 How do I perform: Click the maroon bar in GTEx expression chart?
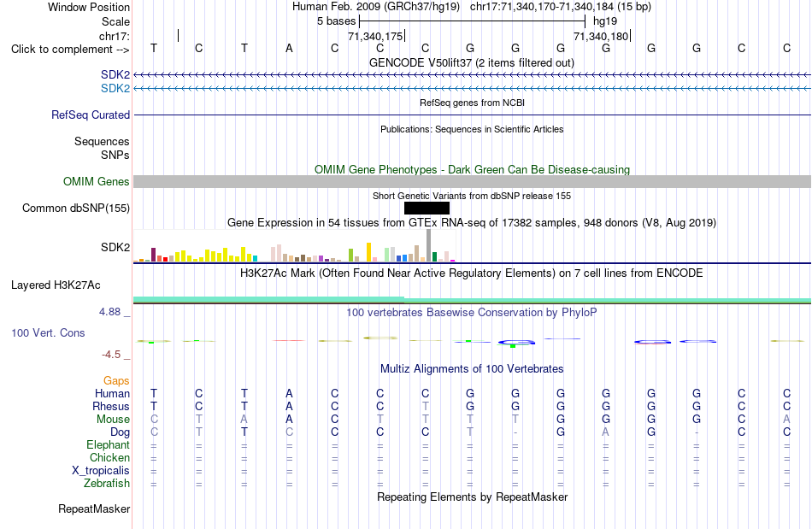tap(153, 255)
